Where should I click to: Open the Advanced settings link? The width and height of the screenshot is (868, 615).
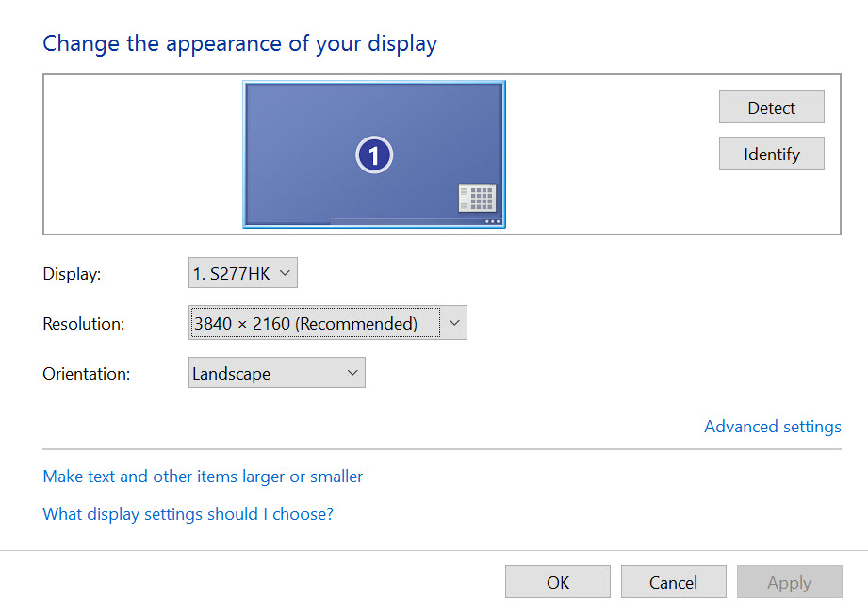point(772,427)
